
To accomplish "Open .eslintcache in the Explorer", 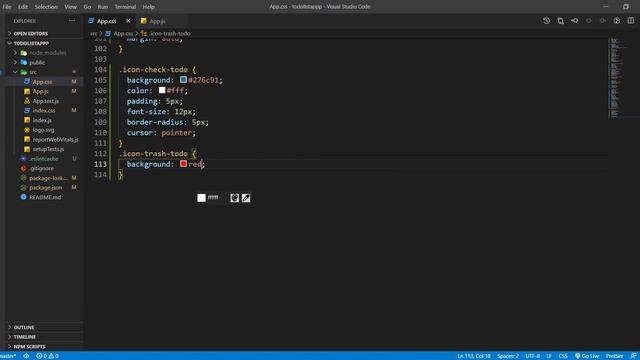I will tap(44, 159).
